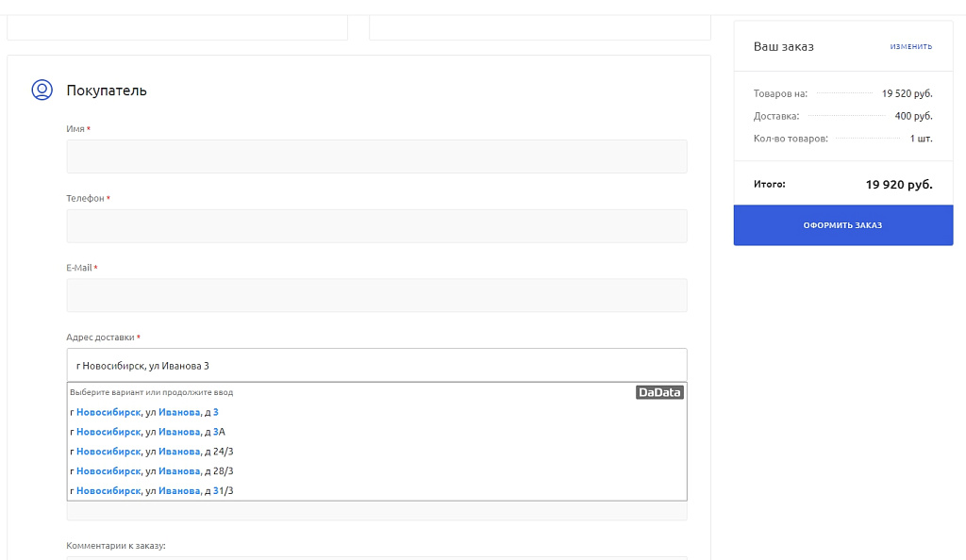The width and height of the screenshot is (966, 560).
Task: Click the hint Выберите вариант или продолжите ввод
Action: click(x=151, y=392)
